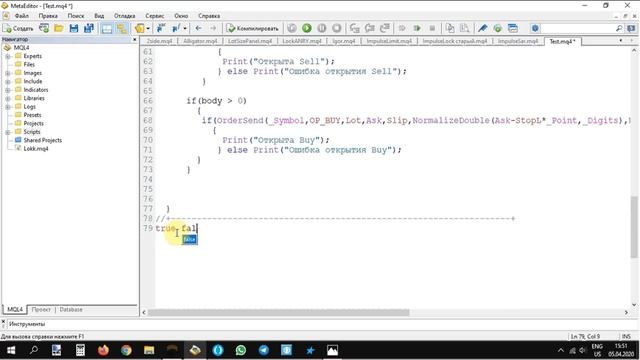Click the copy documents toolbar icon

(450, 28)
